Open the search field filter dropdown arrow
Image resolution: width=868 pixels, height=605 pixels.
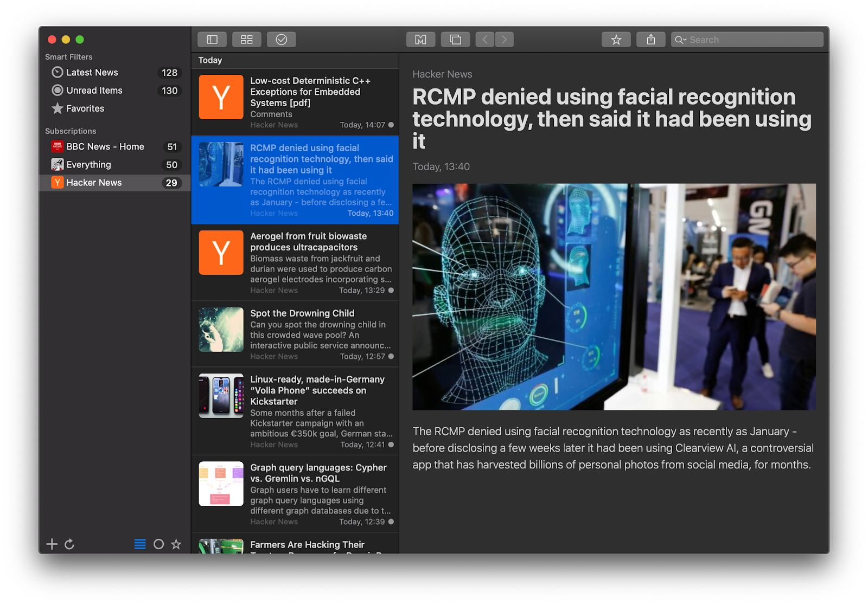tap(685, 39)
